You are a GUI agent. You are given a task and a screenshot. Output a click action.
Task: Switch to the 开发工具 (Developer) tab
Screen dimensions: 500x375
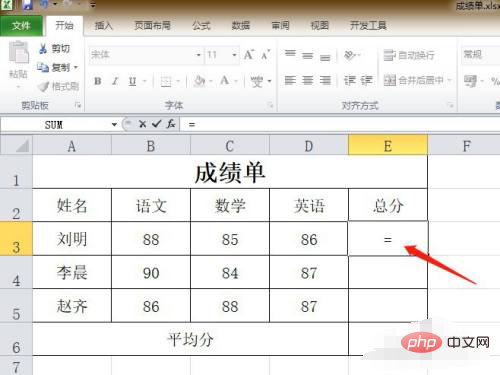coord(368,26)
